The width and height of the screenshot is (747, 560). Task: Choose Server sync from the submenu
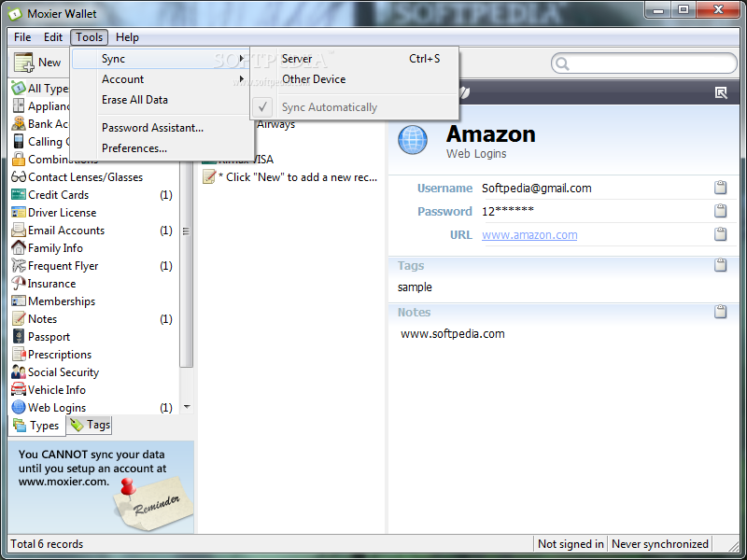pos(355,59)
